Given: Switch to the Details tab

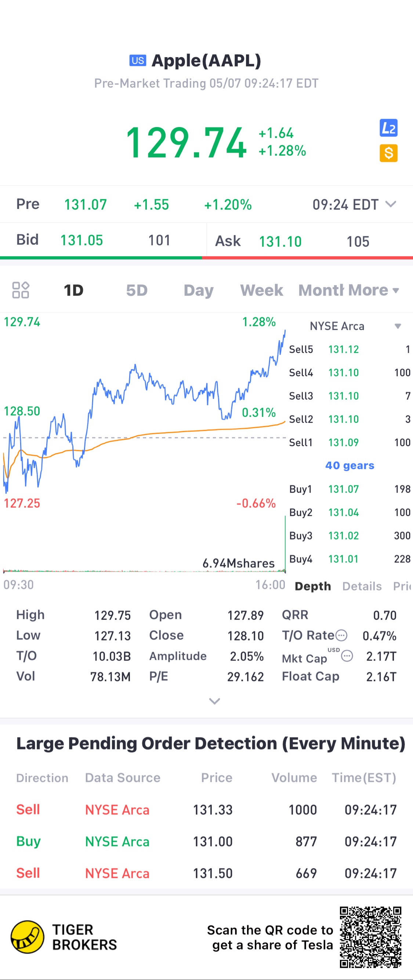Looking at the screenshot, I should point(362,586).
